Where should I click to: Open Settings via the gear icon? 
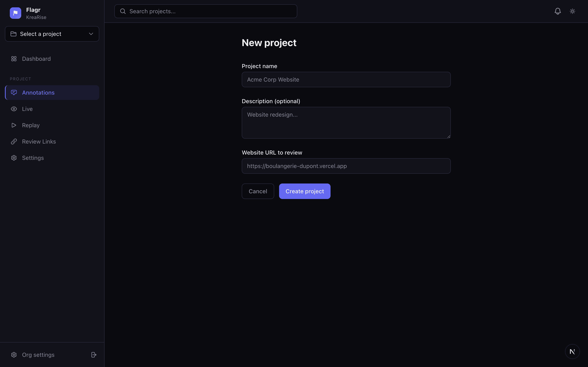(14, 158)
